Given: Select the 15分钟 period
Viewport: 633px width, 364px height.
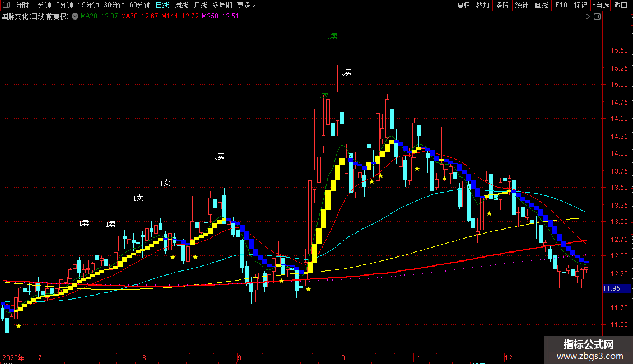Looking at the screenshot, I should (88, 5).
